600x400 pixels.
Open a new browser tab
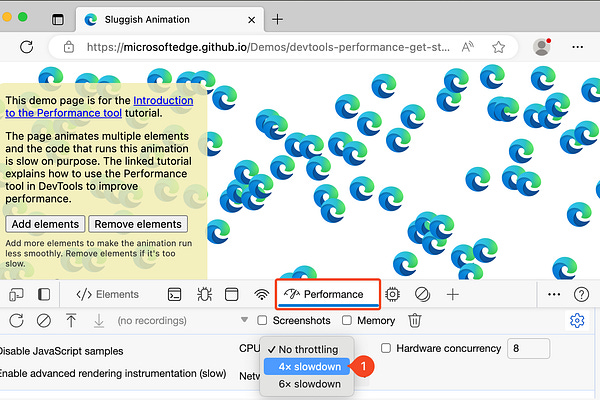(277, 19)
